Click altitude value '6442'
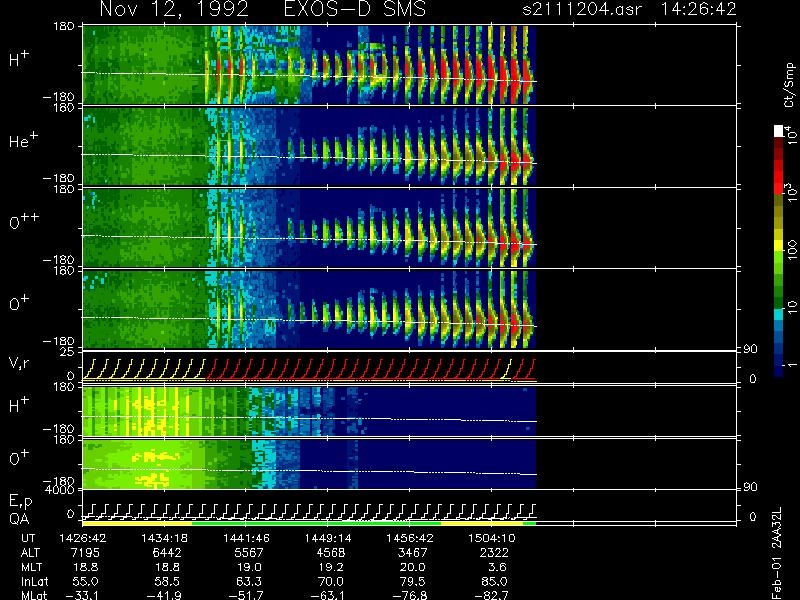This screenshot has height=600, width=800. (x=167, y=553)
